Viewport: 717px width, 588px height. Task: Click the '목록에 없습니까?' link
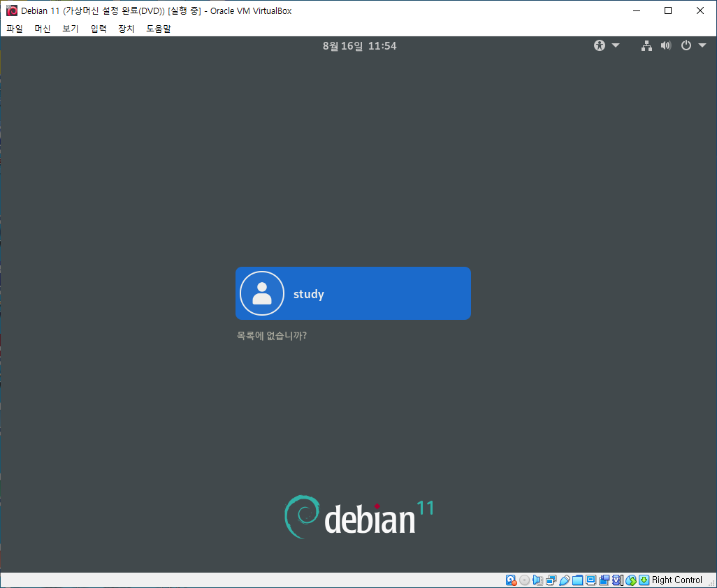272,336
